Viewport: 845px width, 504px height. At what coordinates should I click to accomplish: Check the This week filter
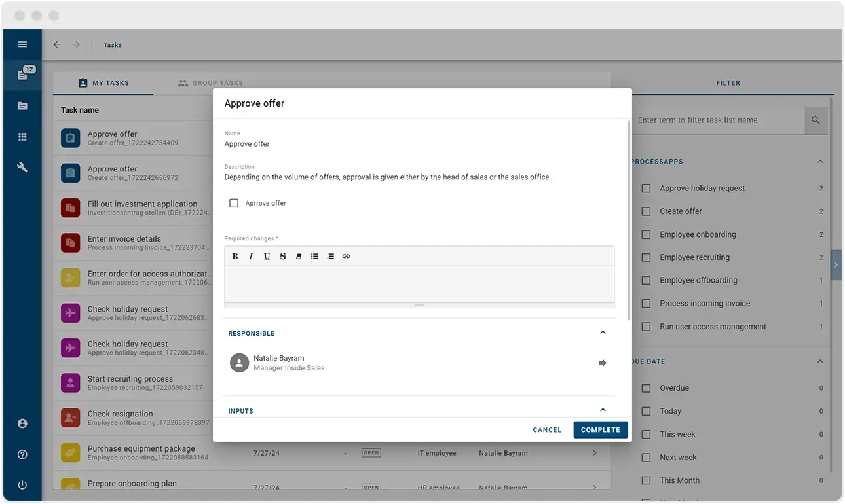[646, 434]
